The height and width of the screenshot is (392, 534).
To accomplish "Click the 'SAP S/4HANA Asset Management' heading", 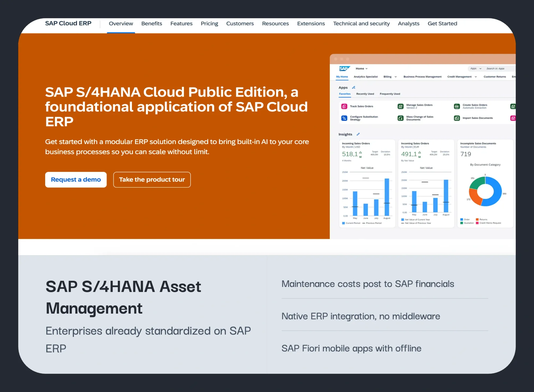I will (123, 298).
